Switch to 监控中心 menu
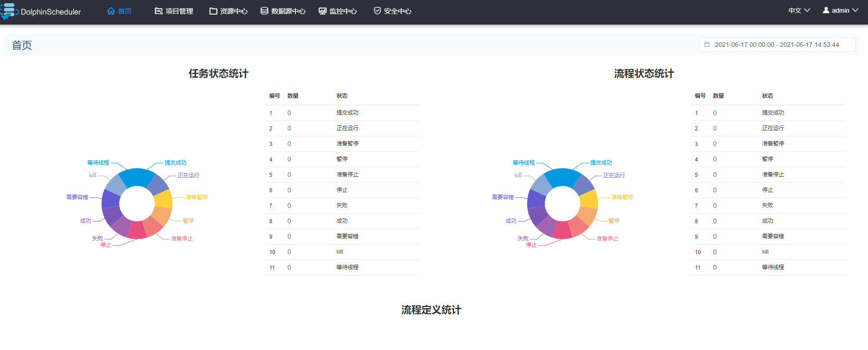The width and height of the screenshot is (868, 350). pyautogui.click(x=338, y=11)
